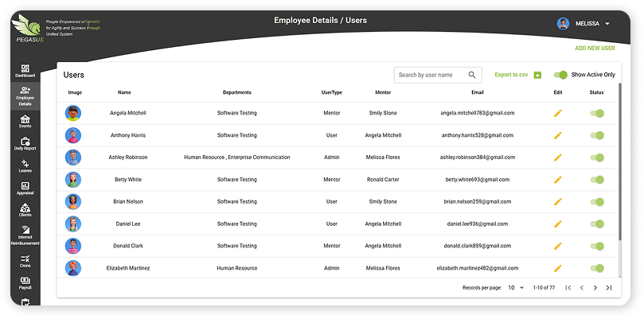Open Employee Details in the sidebar
This screenshot has width=644, height=319.
click(x=25, y=95)
